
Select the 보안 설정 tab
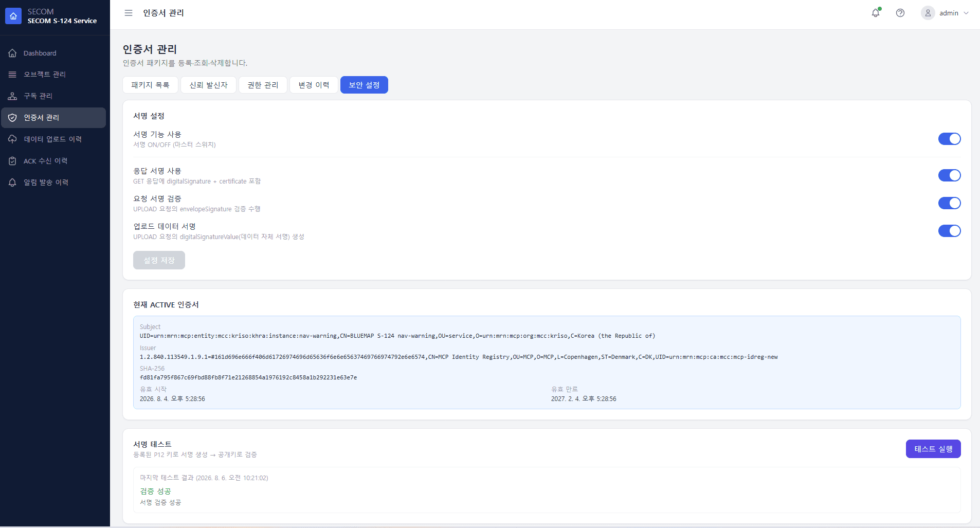click(x=364, y=85)
